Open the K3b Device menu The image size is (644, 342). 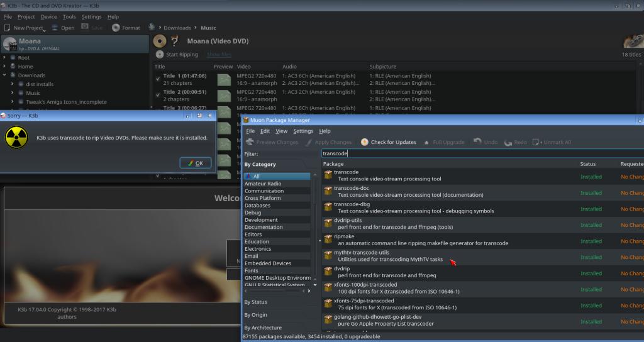pos(48,17)
